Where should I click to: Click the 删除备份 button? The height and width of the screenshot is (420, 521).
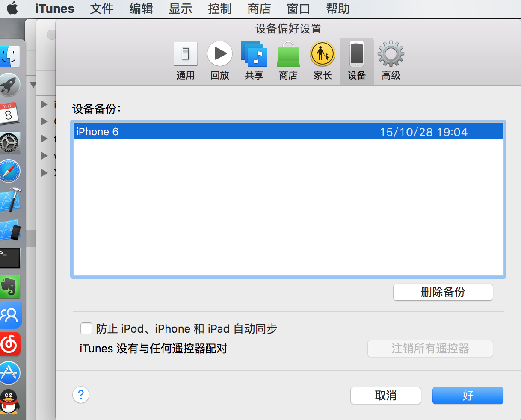(x=443, y=292)
